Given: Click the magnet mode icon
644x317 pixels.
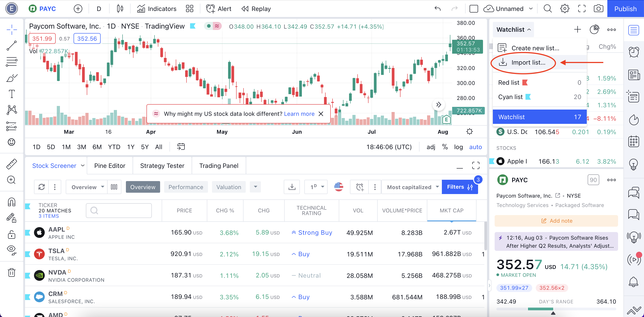Looking at the screenshot, I should click(11, 202).
